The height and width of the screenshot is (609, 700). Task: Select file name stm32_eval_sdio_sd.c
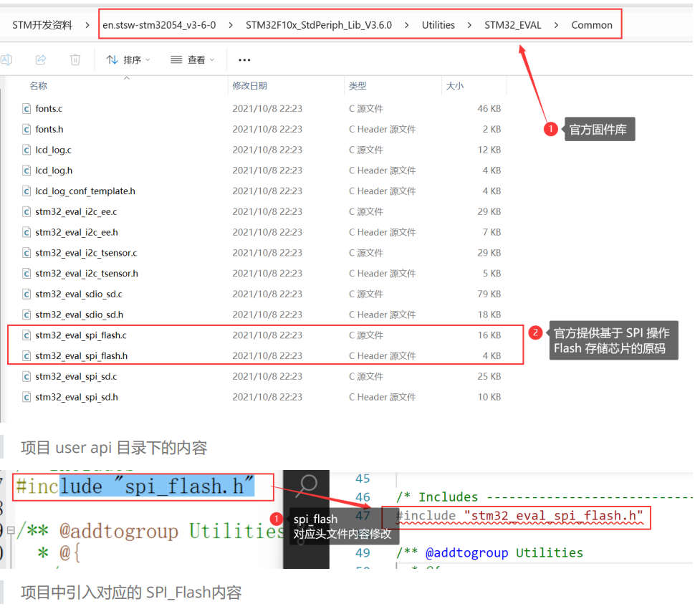pos(79,294)
